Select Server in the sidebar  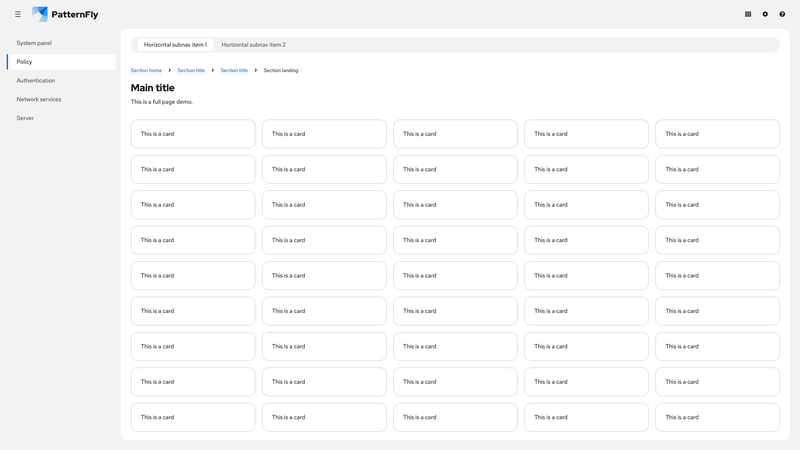(62, 118)
